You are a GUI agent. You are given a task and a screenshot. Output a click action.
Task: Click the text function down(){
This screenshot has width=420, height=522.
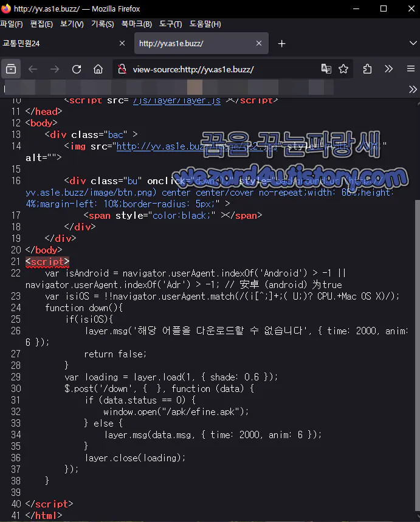(84, 308)
